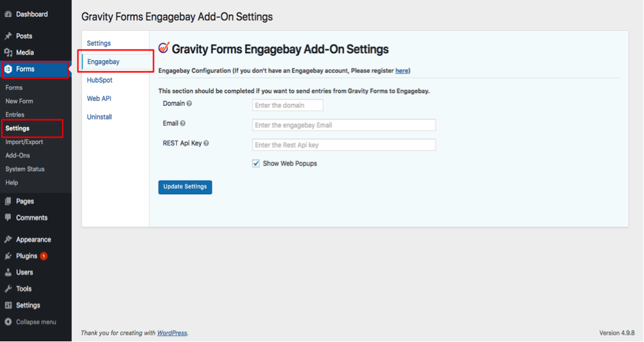The height and width of the screenshot is (342, 644).
Task: Click the Update Settings button
Action: pos(185,187)
